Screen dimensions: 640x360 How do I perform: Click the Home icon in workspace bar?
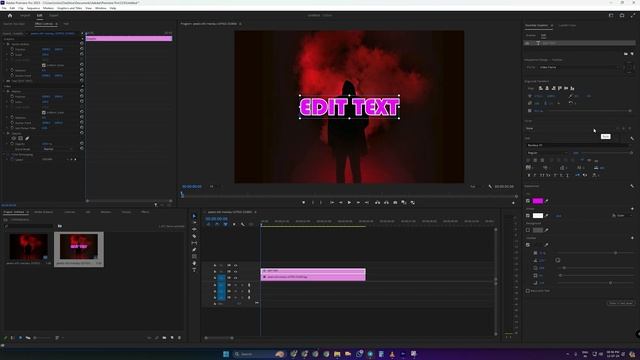coord(10,16)
